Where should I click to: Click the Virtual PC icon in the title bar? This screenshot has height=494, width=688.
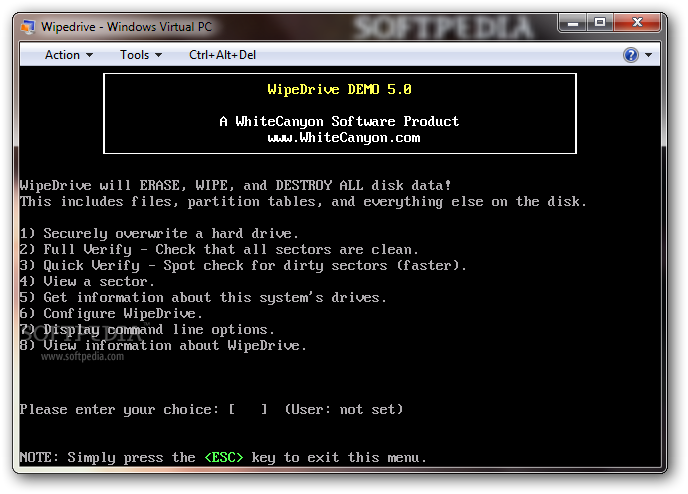click(x=28, y=27)
